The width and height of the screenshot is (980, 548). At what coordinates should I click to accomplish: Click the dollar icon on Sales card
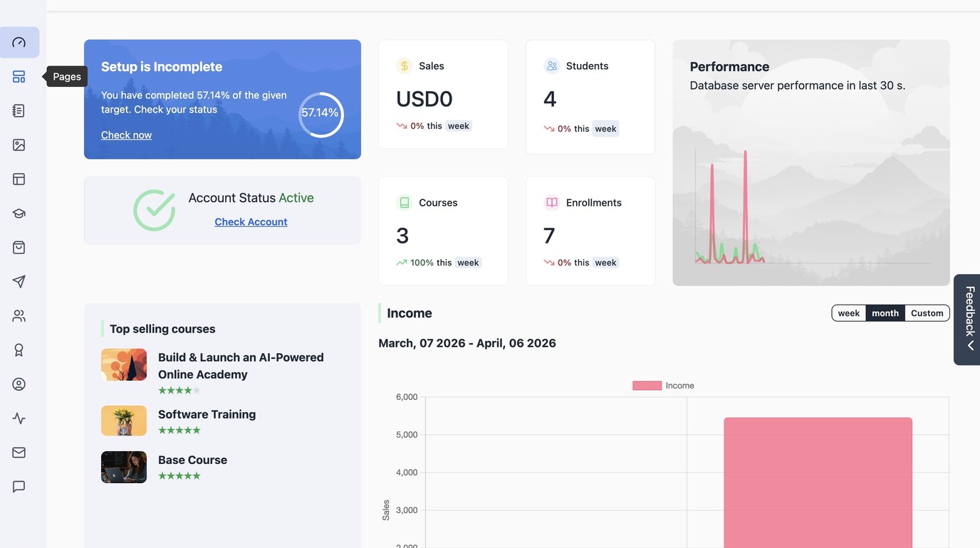pos(405,66)
